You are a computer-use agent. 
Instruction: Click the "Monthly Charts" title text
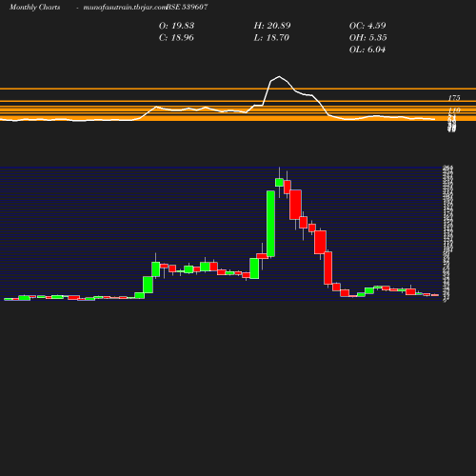pyautogui.click(x=35, y=8)
